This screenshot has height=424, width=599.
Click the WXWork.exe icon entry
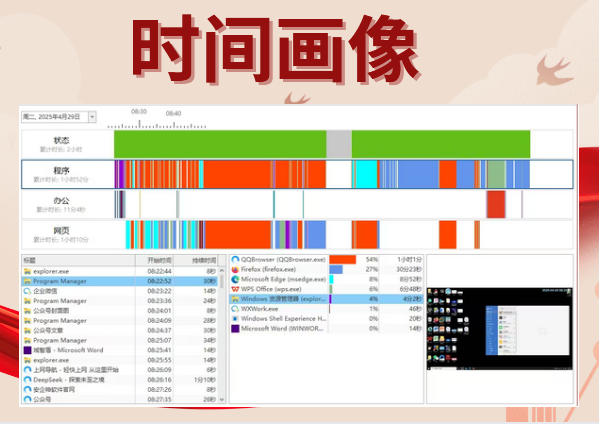[235, 309]
